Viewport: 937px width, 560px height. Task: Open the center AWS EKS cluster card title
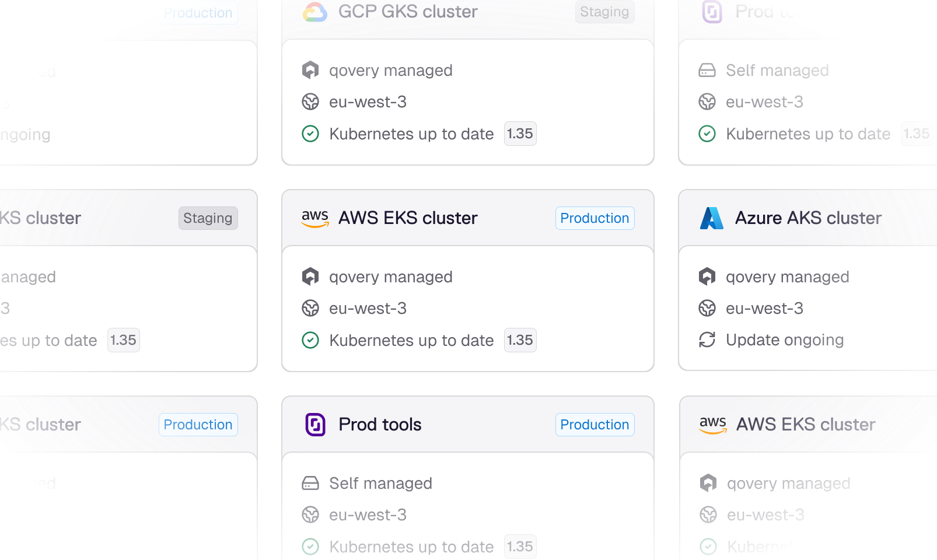[x=408, y=218]
